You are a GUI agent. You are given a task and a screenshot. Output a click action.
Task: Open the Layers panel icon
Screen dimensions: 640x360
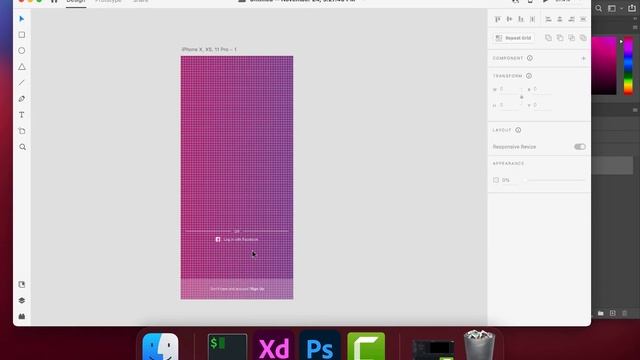(22, 300)
